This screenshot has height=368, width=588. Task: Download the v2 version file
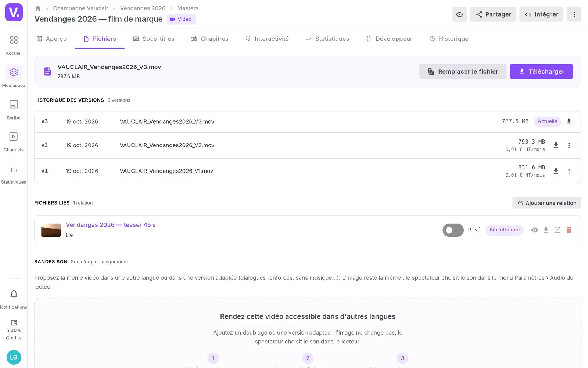coord(556,145)
